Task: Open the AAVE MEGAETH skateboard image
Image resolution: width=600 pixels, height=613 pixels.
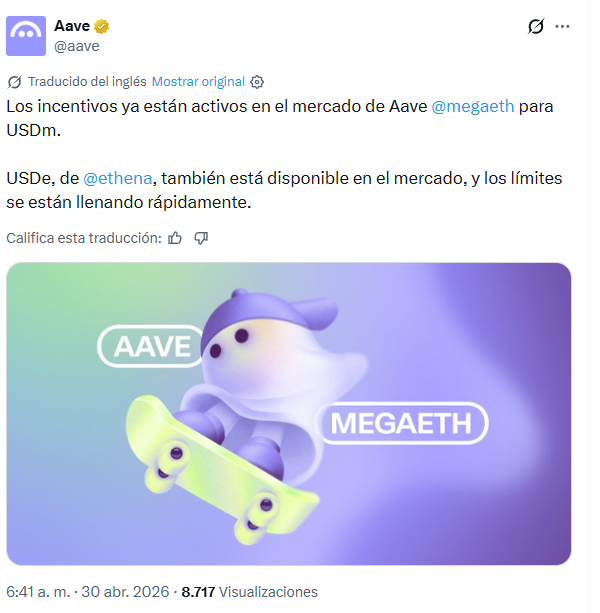Action: coord(288,414)
